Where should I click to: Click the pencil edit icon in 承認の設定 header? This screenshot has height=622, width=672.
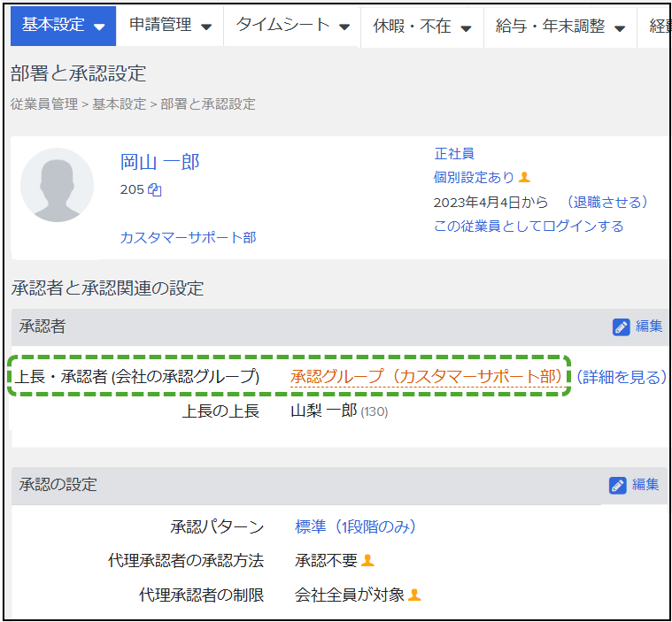point(618,485)
